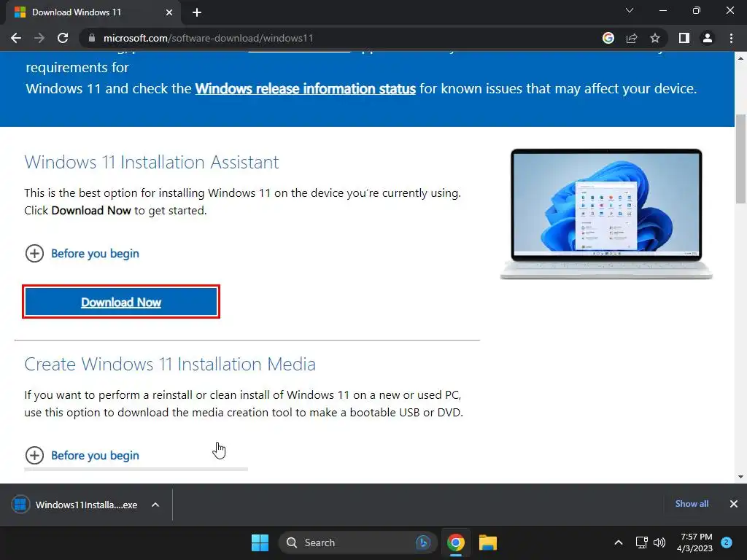The width and height of the screenshot is (747, 560).
Task: Click the scrollbar down arrow
Action: pos(741,476)
